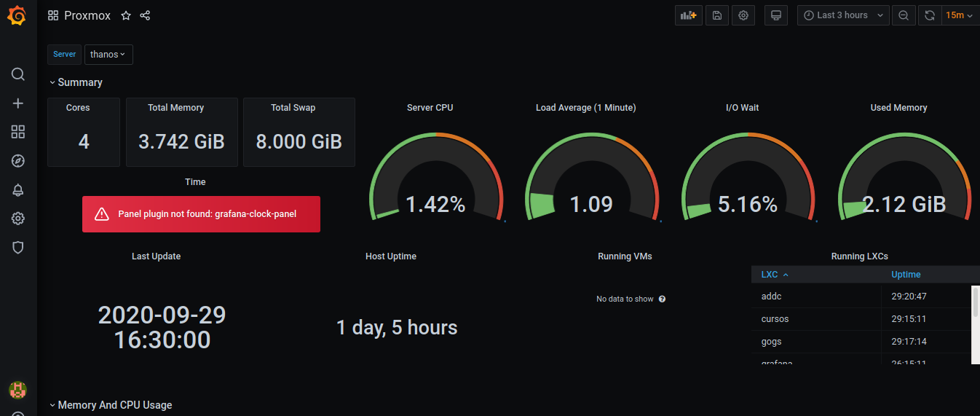
Task: Click the 1 day, 5 hours uptime value
Action: point(397,328)
